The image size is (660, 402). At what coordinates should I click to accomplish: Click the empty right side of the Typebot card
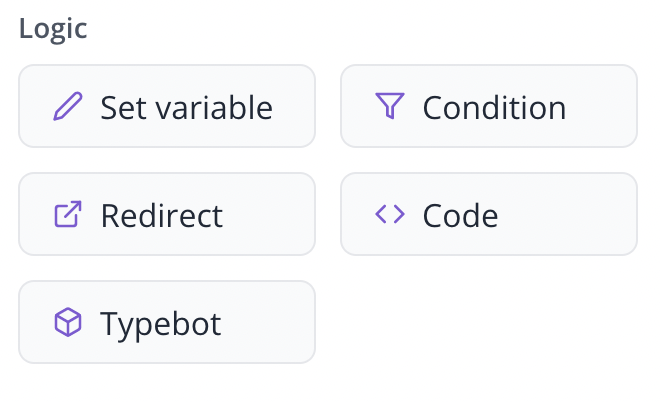(x=275, y=322)
